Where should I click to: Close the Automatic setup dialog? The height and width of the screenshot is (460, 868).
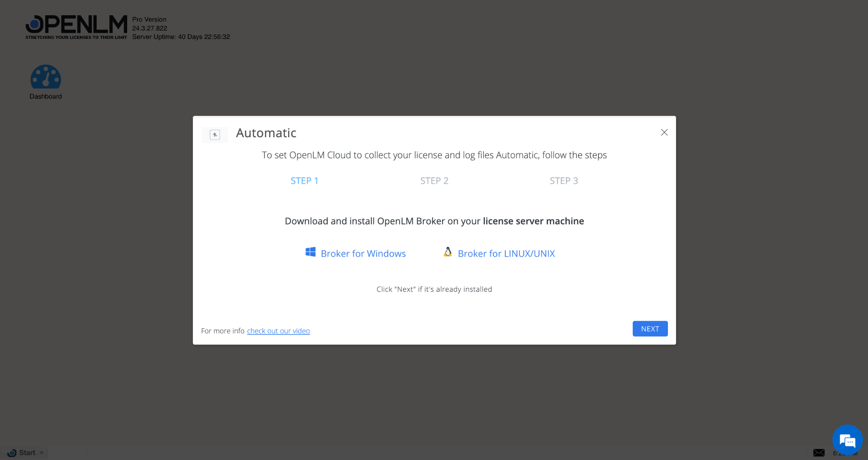click(664, 133)
